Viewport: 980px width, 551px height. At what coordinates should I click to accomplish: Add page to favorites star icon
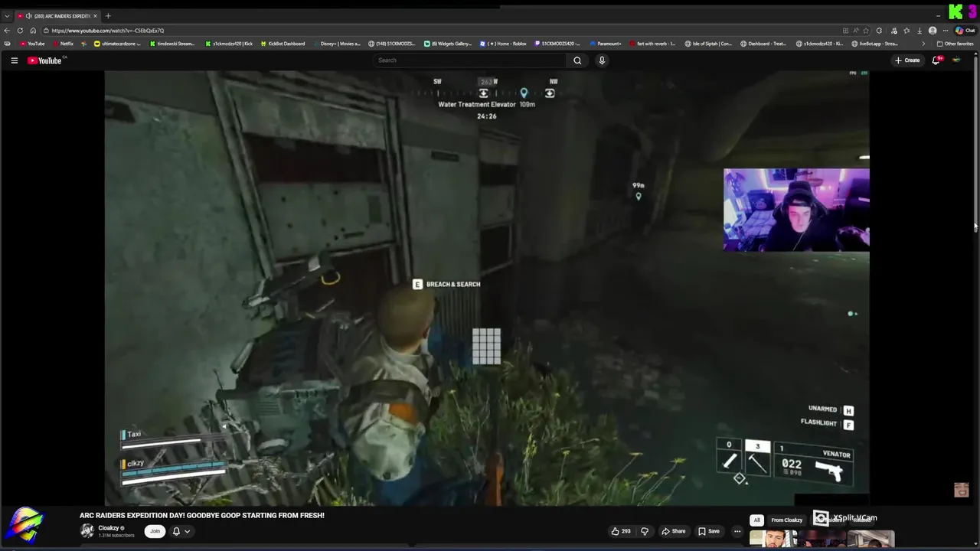(867, 31)
